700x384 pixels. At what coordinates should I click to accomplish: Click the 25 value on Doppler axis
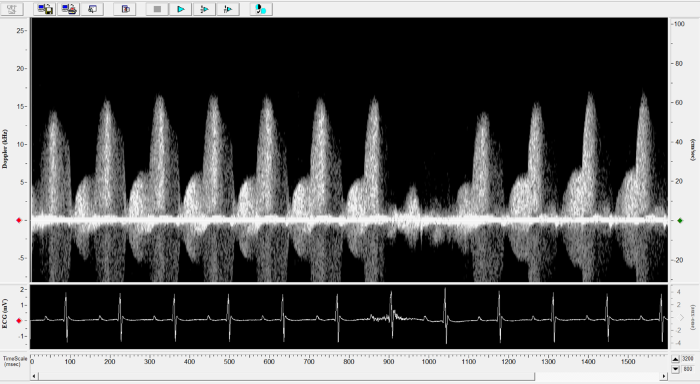[20, 31]
